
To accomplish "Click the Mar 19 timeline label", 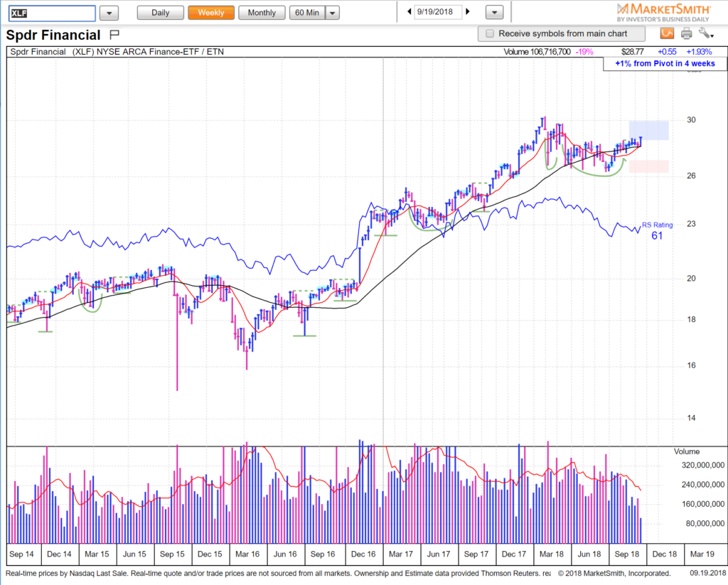I will coord(702,554).
